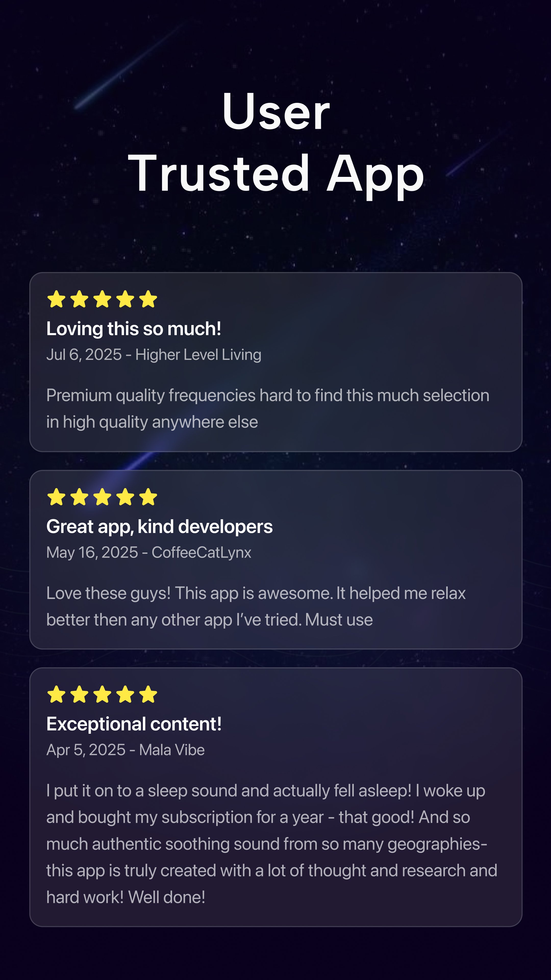Screen dimensions: 551x980
Task: Select reviewer name Higher Level Living
Action: (x=198, y=354)
